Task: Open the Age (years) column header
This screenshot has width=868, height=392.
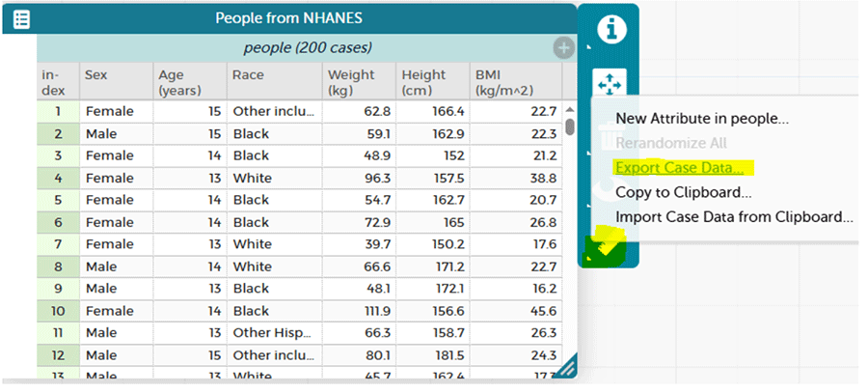Action: pos(190,82)
